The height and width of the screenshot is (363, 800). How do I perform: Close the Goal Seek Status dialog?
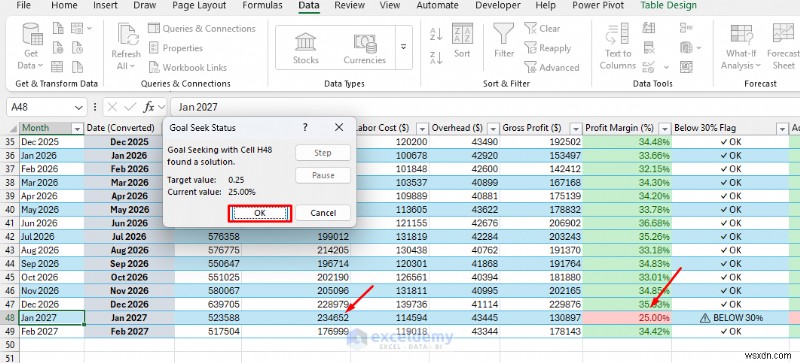(x=339, y=128)
